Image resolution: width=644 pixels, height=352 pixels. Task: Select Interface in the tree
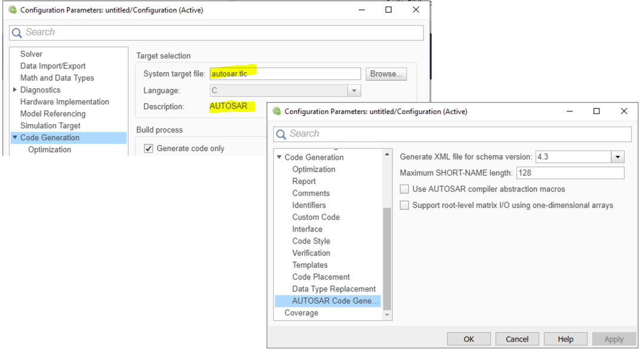(x=307, y=229)
